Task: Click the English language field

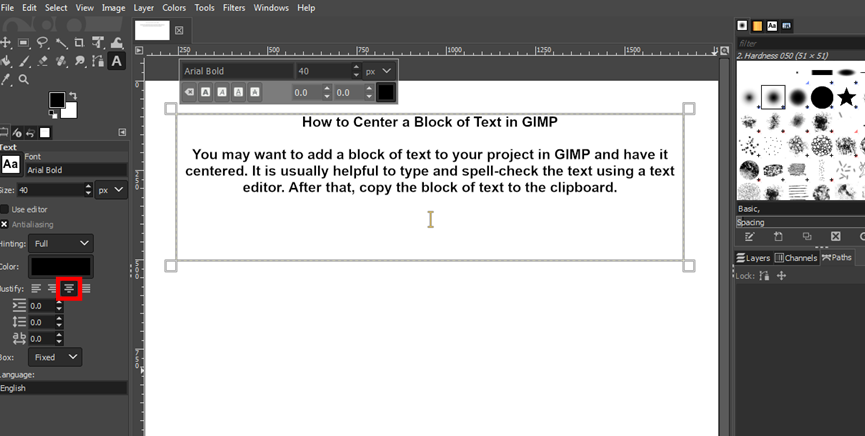Action: (63, 388)
